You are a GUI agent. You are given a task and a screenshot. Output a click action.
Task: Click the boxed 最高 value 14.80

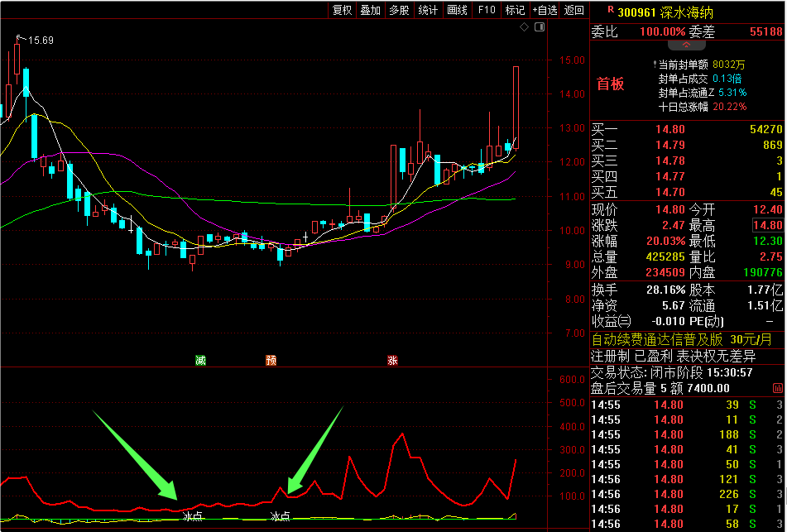(767, 225)
